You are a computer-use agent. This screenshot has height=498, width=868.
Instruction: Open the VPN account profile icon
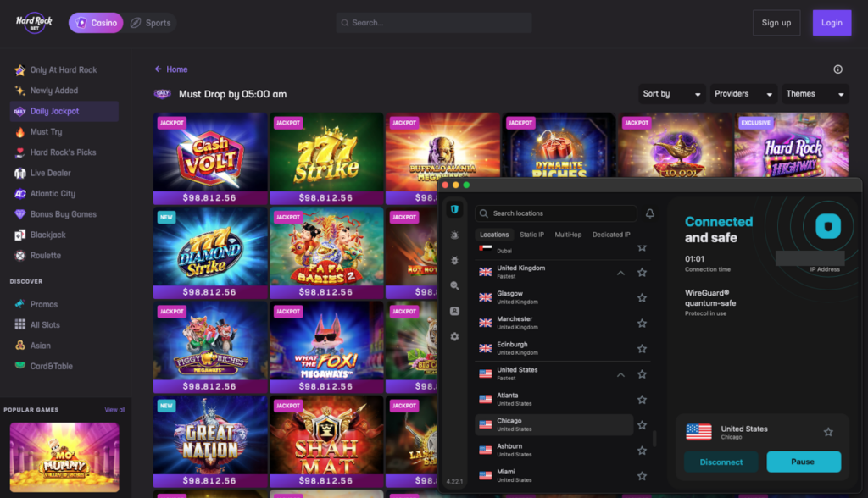tap(454, 311)
